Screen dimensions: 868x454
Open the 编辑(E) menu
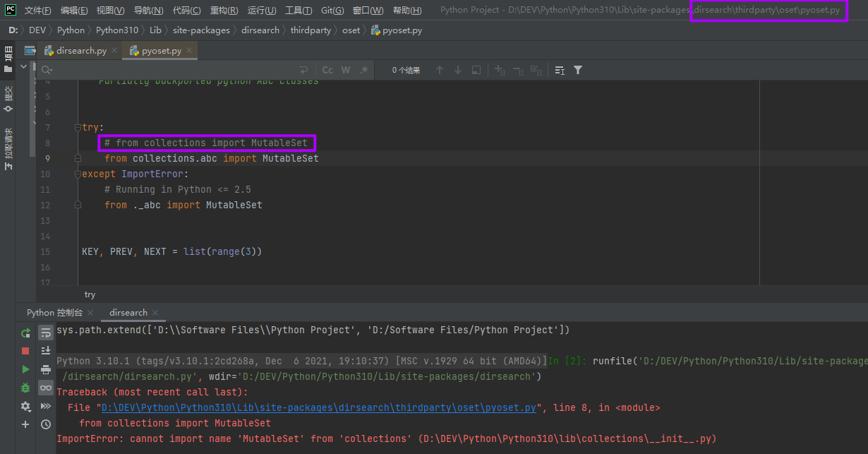(x=74, y=11)
